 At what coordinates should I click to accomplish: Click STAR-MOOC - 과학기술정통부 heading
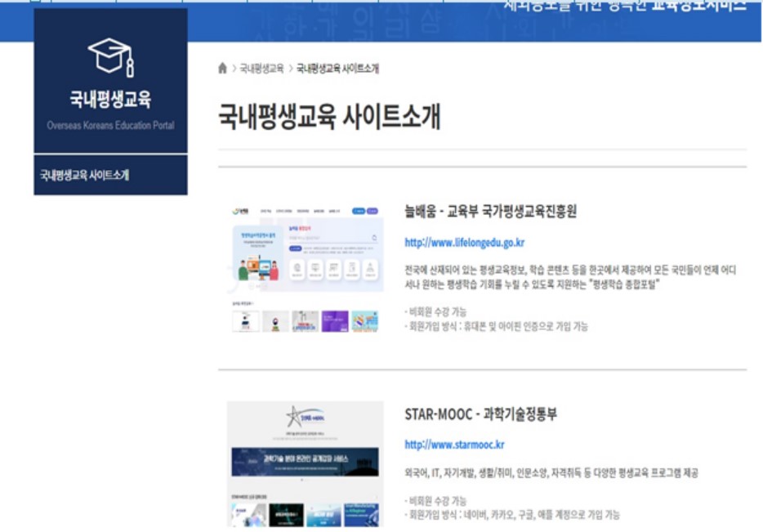click(x=481, y=414)
